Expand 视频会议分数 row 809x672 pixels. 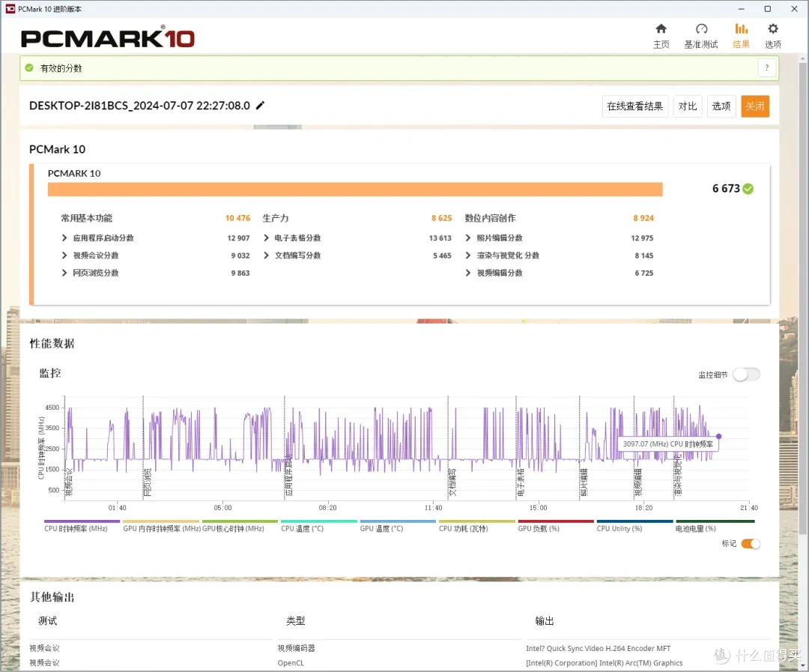click(64, 255)
